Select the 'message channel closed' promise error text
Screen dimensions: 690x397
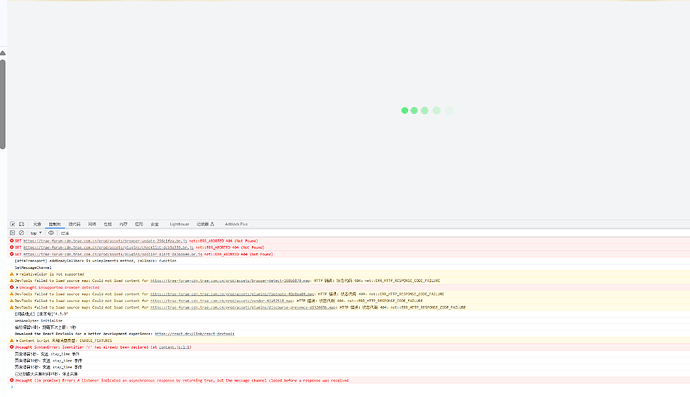point(182,380)
